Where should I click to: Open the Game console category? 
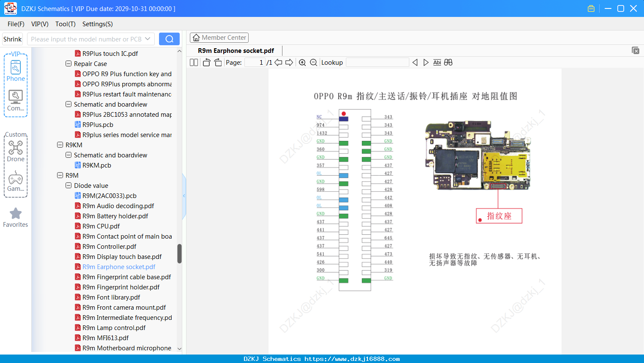[16, 181]
